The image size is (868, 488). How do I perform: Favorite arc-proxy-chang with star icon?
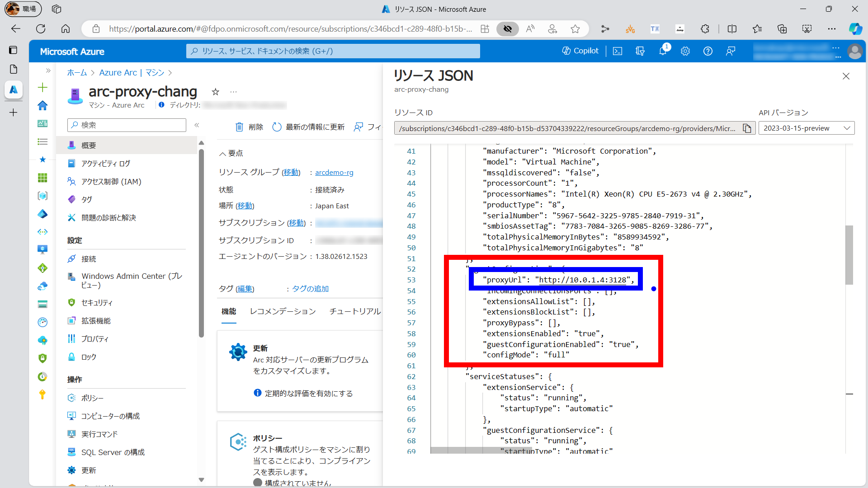[216, 92]
